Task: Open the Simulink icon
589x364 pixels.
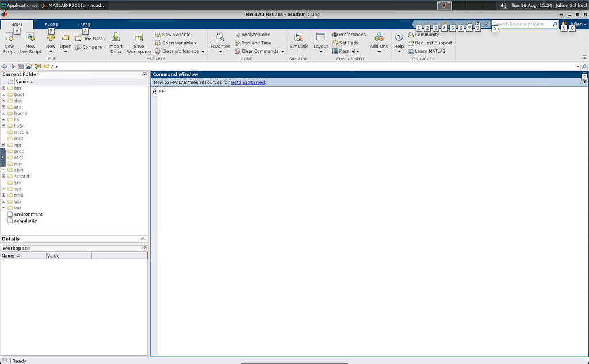Action: tap(299, 37)
